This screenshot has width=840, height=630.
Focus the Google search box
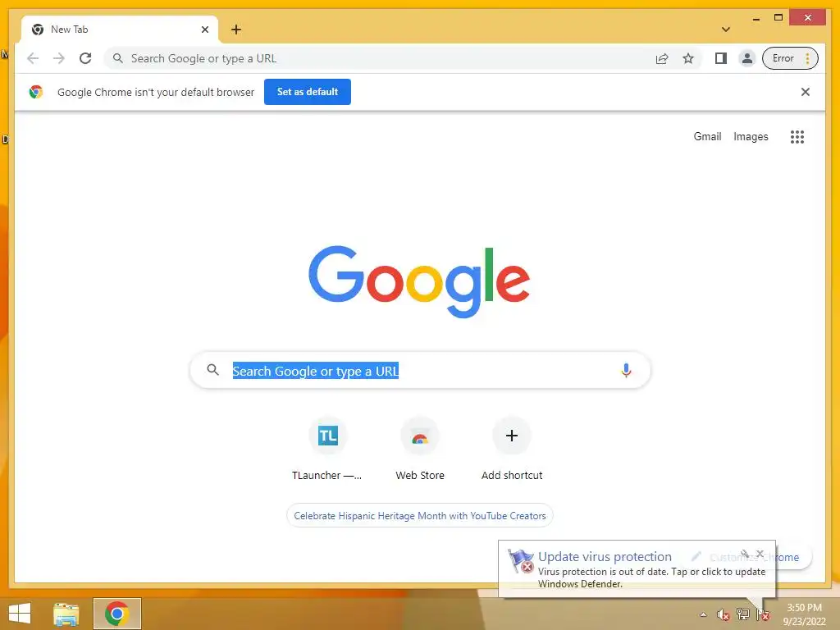click(420, 370)
